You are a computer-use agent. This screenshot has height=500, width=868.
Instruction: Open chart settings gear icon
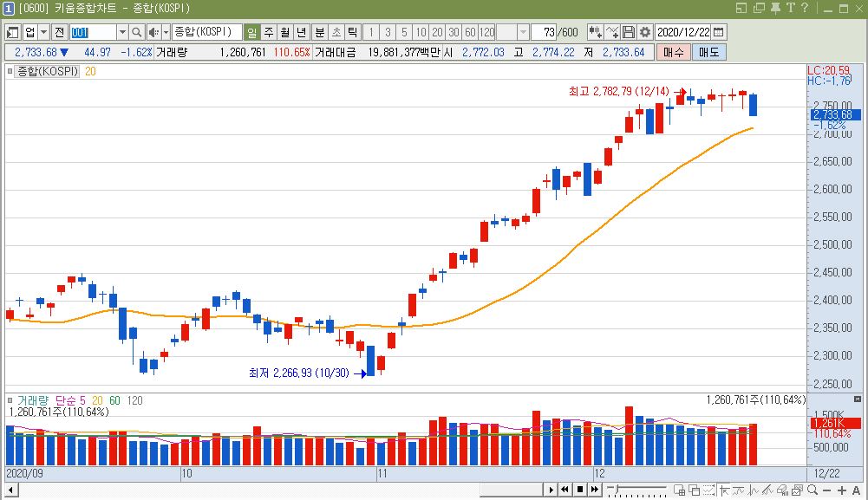[x=645, y=32]
